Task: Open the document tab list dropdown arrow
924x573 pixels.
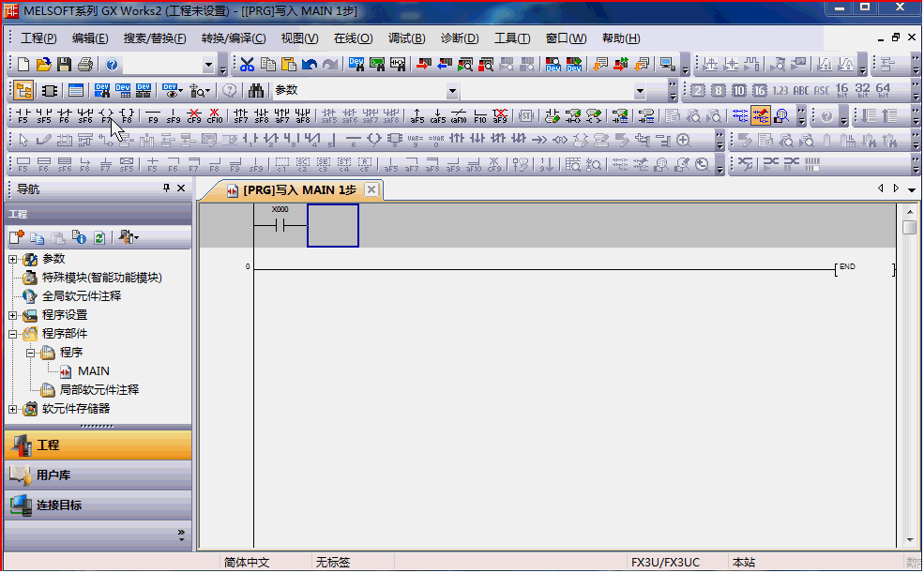Action: click(x=912, y=189)
